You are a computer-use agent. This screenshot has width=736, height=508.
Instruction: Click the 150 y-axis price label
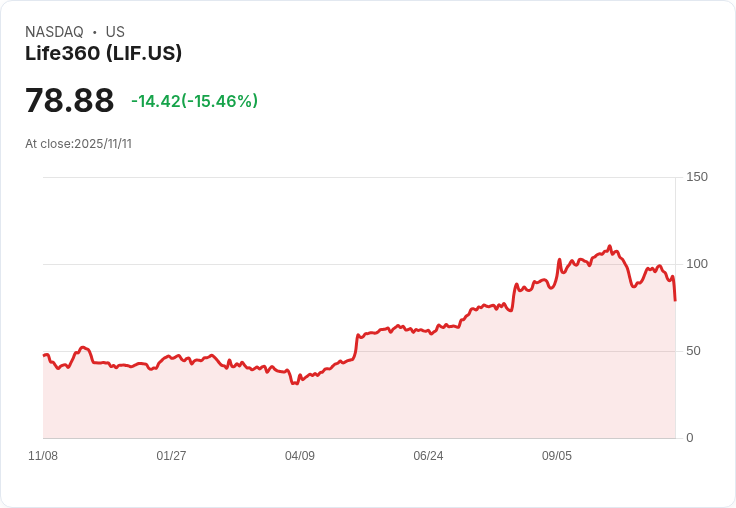(697, 177)
